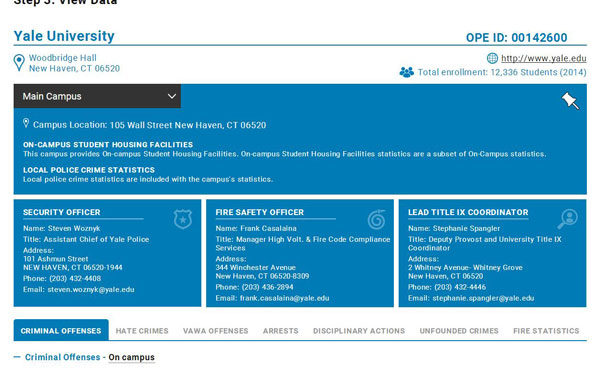Click the police badge icon in Security Officer card
600x370 pixels.
[183, 219]
